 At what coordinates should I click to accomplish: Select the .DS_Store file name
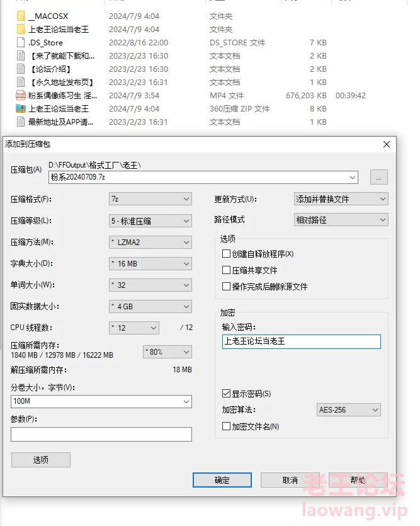45,43
